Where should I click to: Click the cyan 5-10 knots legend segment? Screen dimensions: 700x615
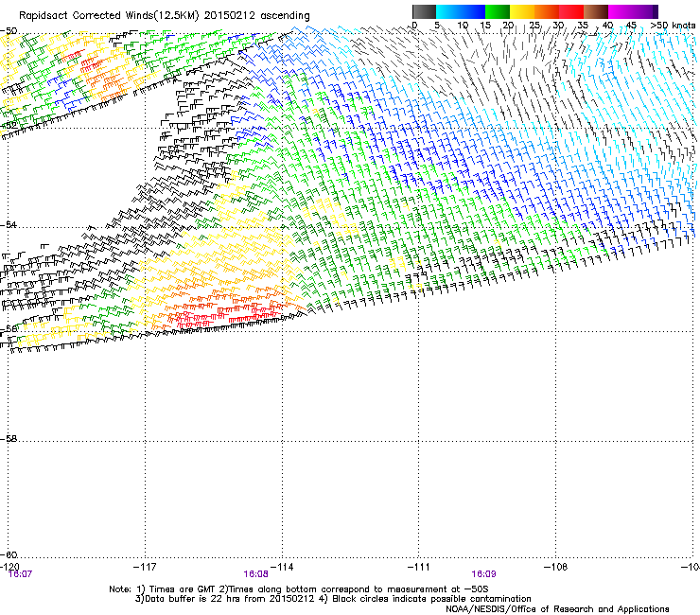point(448,11)
